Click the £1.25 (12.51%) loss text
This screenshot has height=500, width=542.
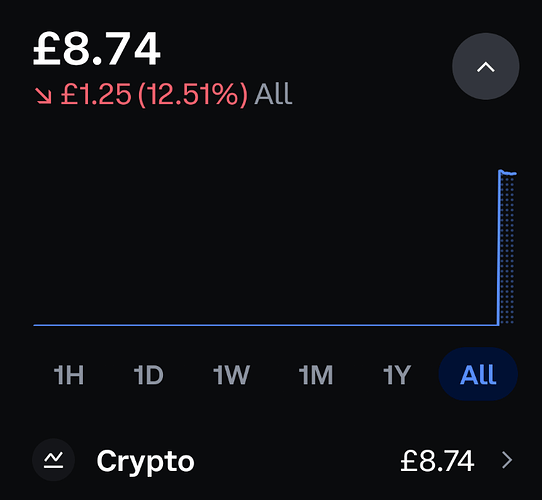point(155,94)
